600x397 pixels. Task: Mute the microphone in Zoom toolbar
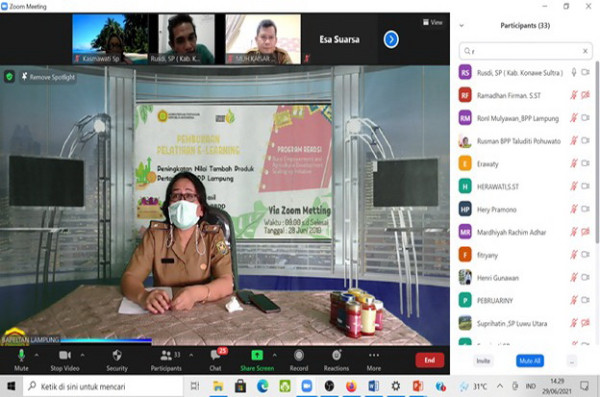coord(21,360)
